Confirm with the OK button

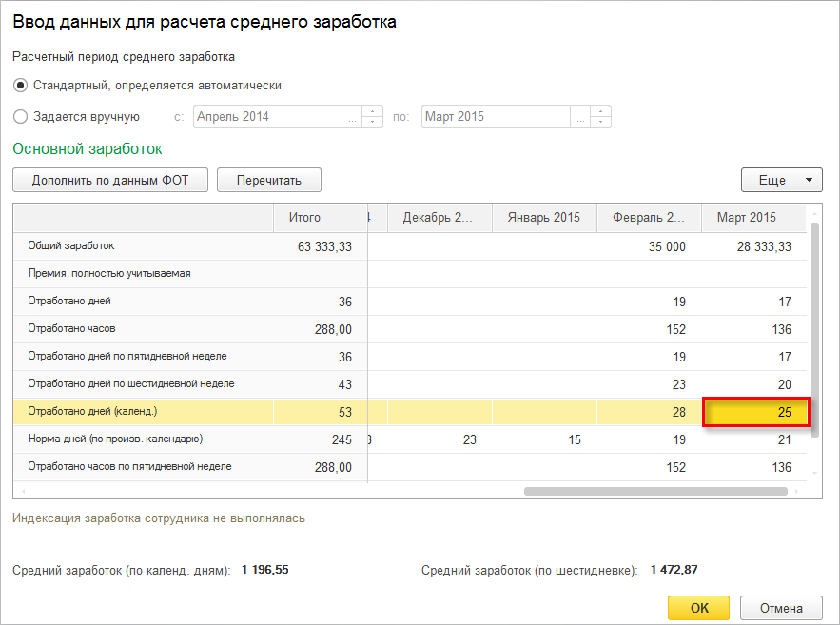tap(698, 608)
